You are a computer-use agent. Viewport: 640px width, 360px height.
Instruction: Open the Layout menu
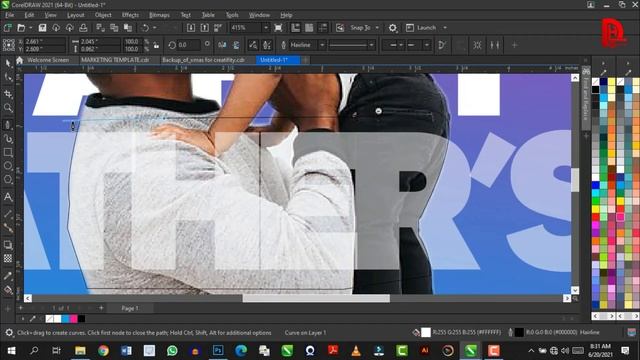76,15
